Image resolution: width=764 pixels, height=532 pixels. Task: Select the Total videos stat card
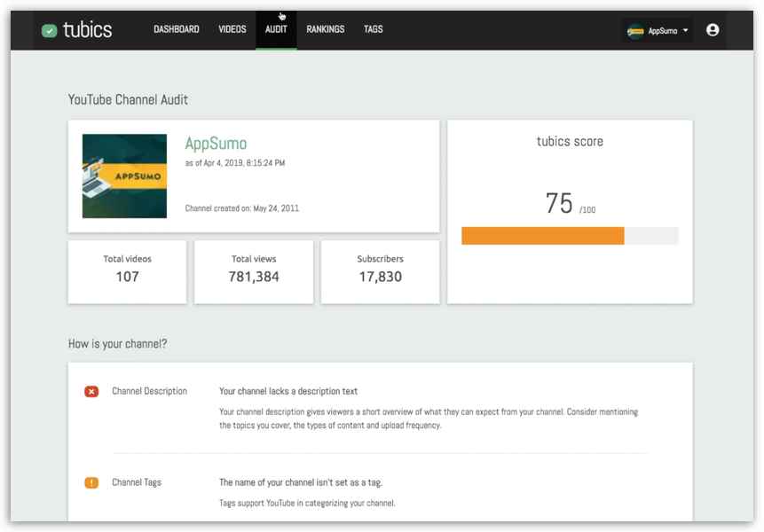[127, 271]
